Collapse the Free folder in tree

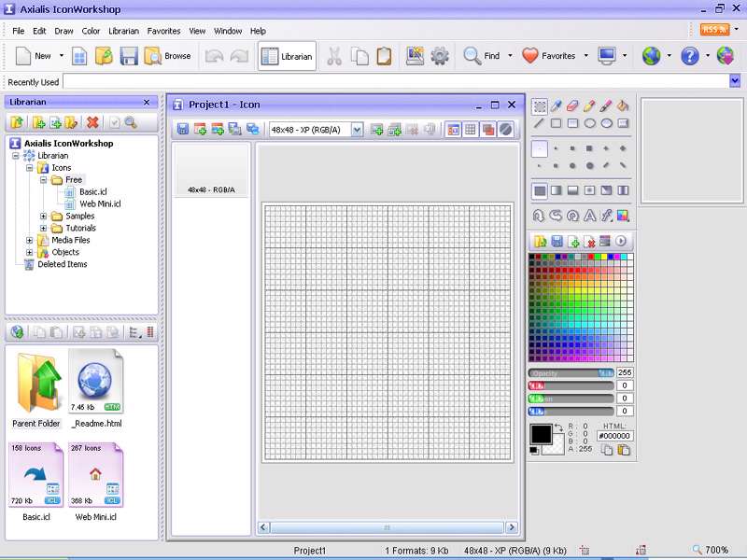43,180
